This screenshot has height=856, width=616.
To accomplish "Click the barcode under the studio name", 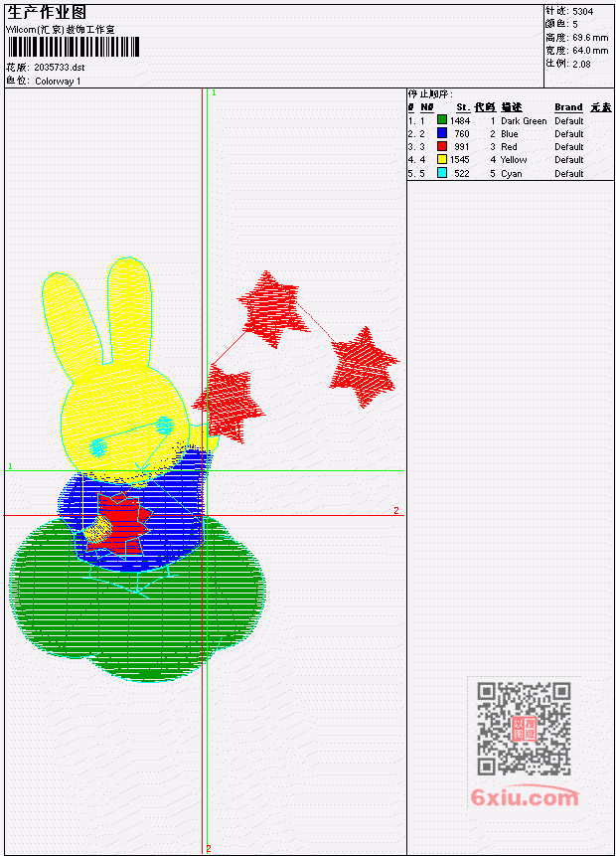I will (x=74, y=47).
